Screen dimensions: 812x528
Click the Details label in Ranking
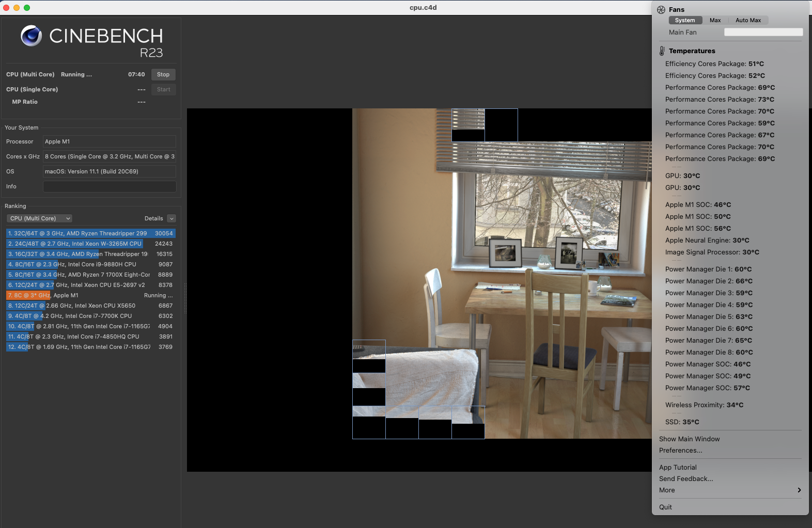[x=153, y=218]
